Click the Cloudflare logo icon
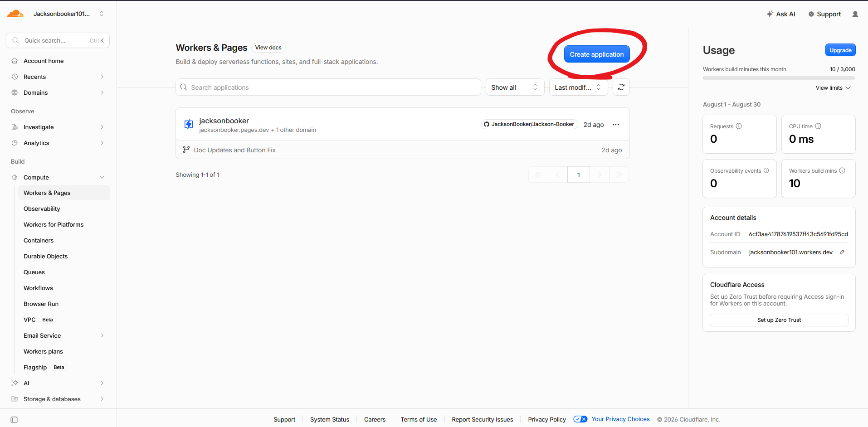The image size is (868, 427). (x=15, y=14)
